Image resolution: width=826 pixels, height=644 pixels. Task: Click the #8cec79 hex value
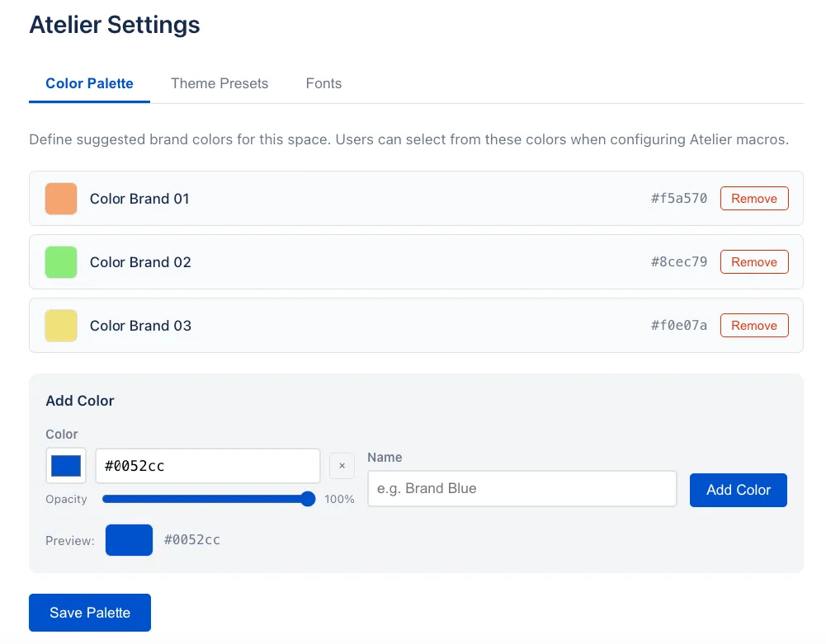679,262
